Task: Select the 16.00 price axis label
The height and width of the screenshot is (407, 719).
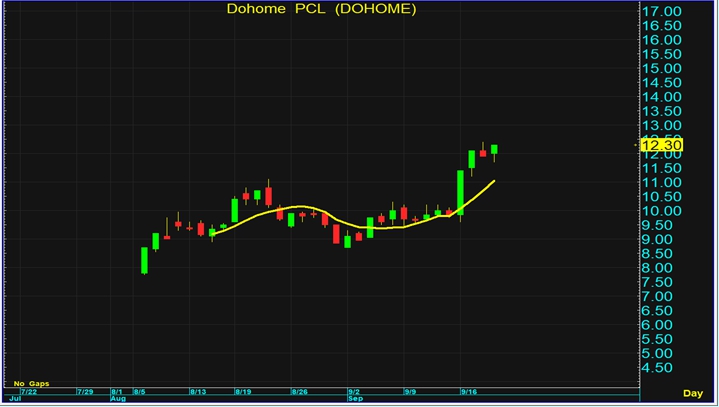Action: 662,39
